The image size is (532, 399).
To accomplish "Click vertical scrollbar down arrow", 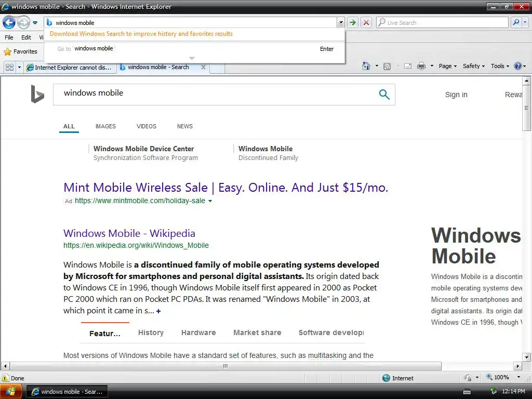I will pos(526,357).
